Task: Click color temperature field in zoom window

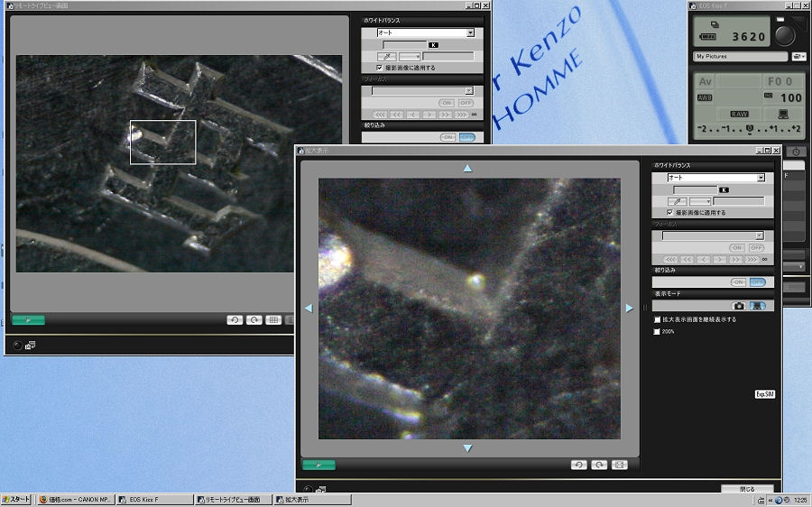Action: pyautogui.click(x=695, y=190)
